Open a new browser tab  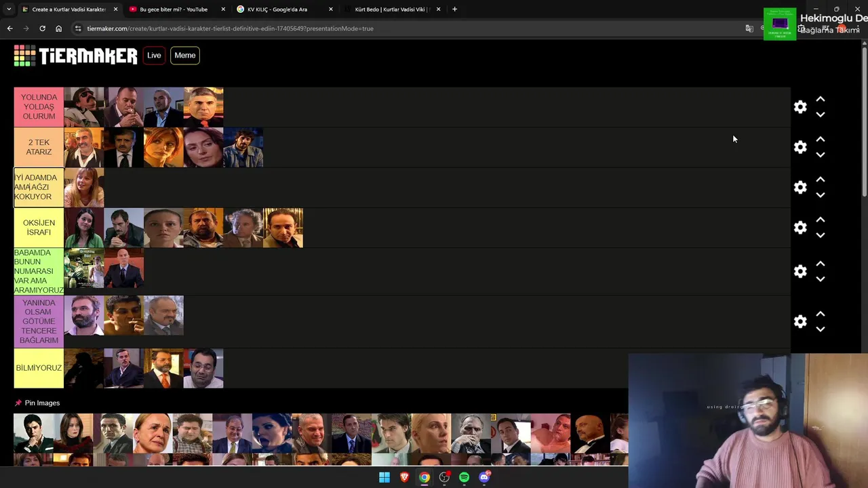click(454, 9)
